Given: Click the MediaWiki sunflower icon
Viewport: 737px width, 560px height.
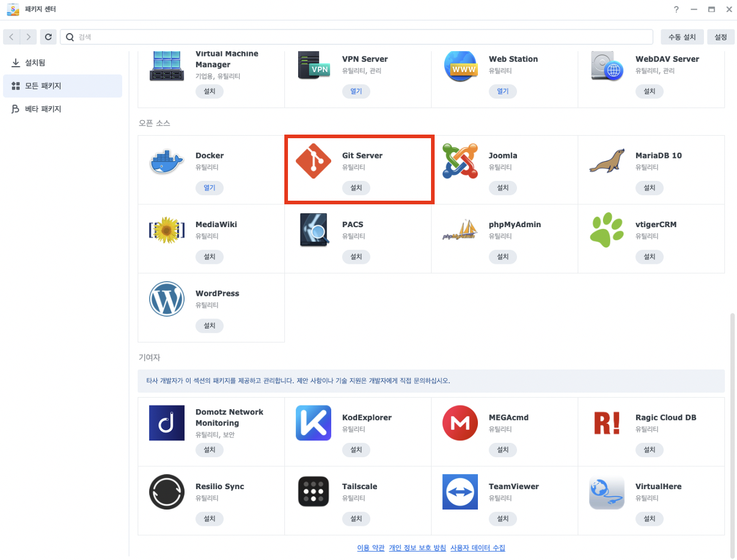Looking at the screenshot, I should [x=167, y=230].
